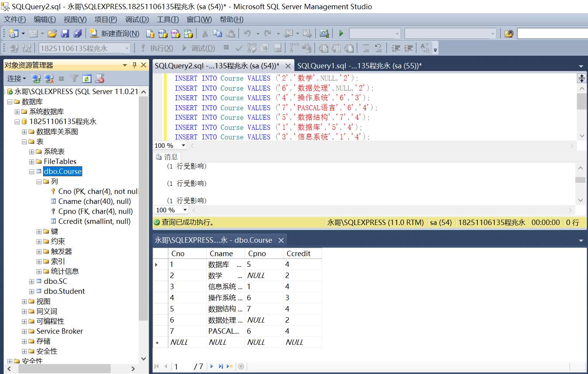Image resolution: width=588 pixels, height=374 pixels.
Task: Click the paste icon in toolbar
Action: tap(231, 34)
